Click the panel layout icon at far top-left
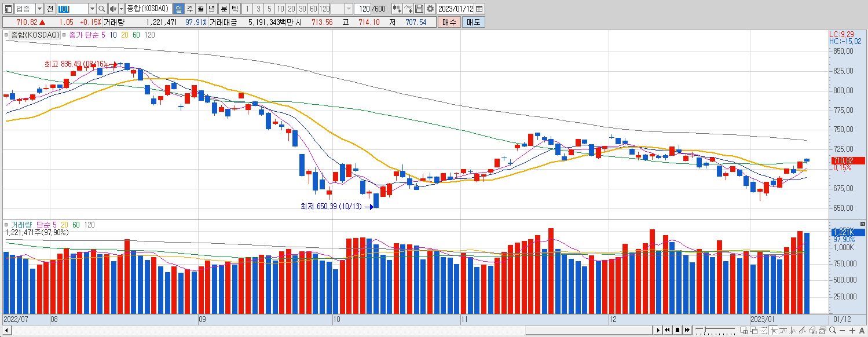The image size is (868, 337). click(x=8, y=9)
